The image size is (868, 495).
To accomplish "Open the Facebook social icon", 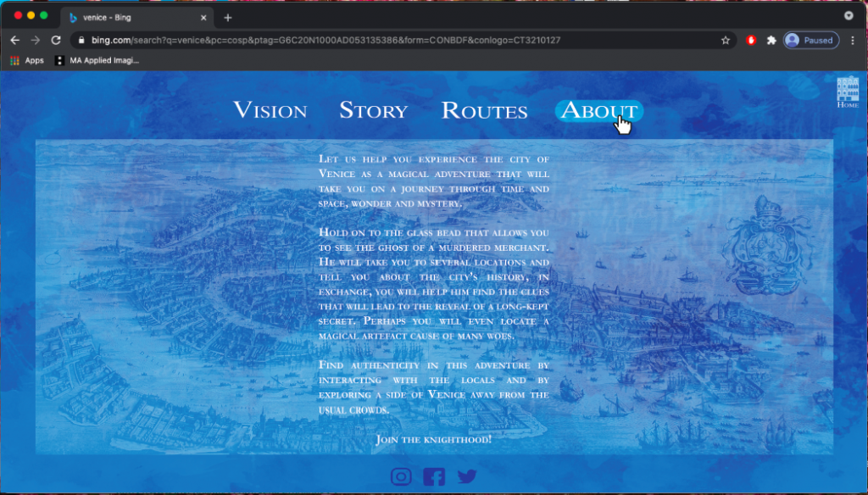I will (x=434, y=476).
